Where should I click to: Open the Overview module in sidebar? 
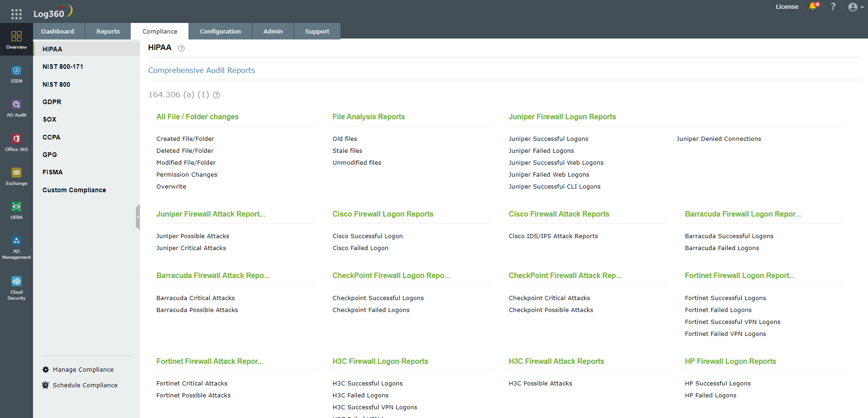click(17, 40)
